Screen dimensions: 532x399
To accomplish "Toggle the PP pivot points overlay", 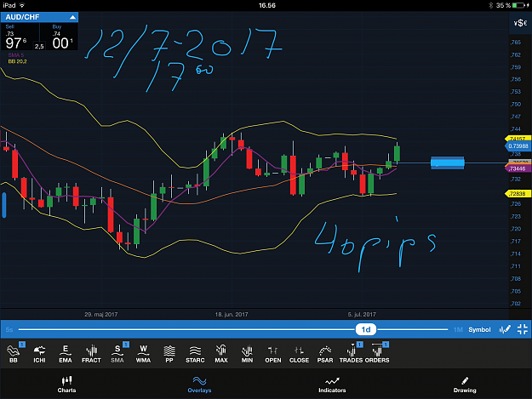I will 169,353.
